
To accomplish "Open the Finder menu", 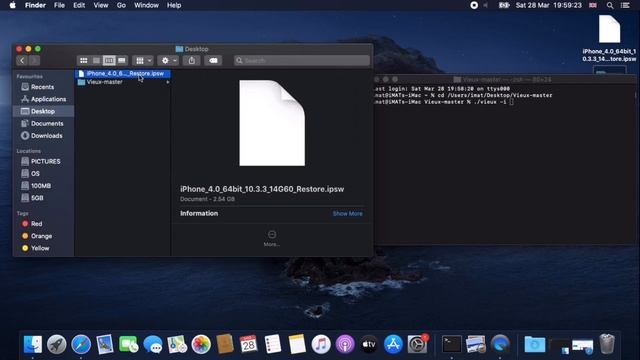I will coord(35,5).
